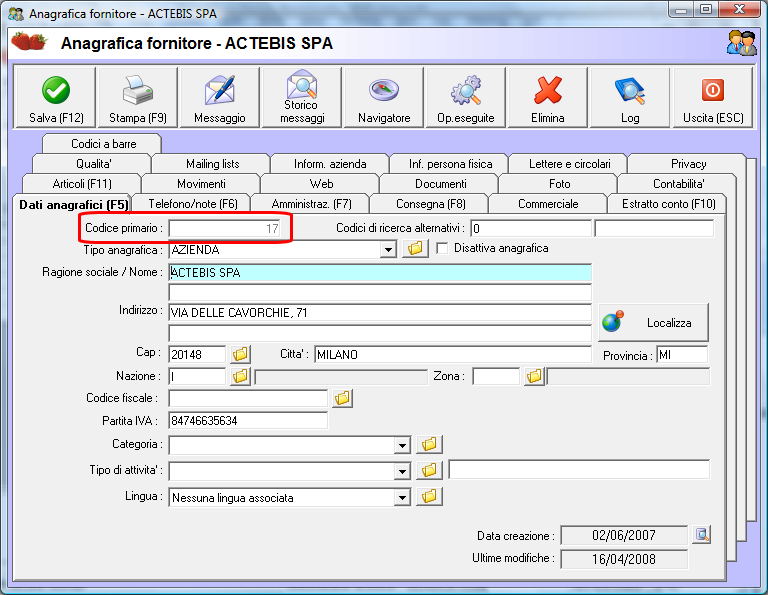768x595 pixels.
Task: Expand the Categoria dropdown
Action: click(x=402, y=446)
